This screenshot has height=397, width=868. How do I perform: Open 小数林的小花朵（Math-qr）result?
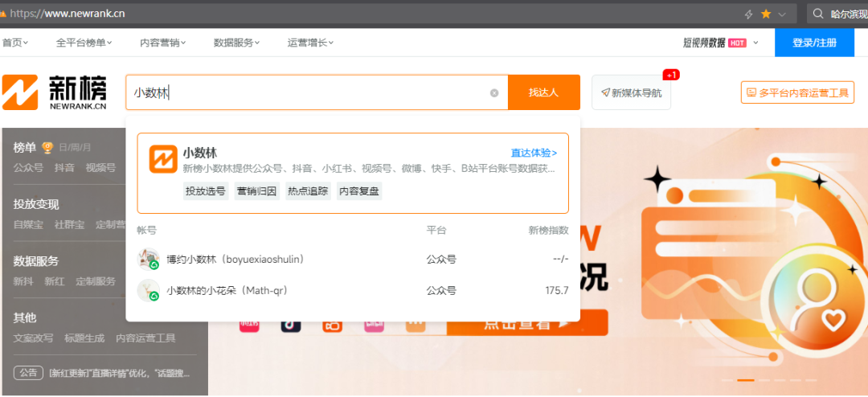[353, 291]
